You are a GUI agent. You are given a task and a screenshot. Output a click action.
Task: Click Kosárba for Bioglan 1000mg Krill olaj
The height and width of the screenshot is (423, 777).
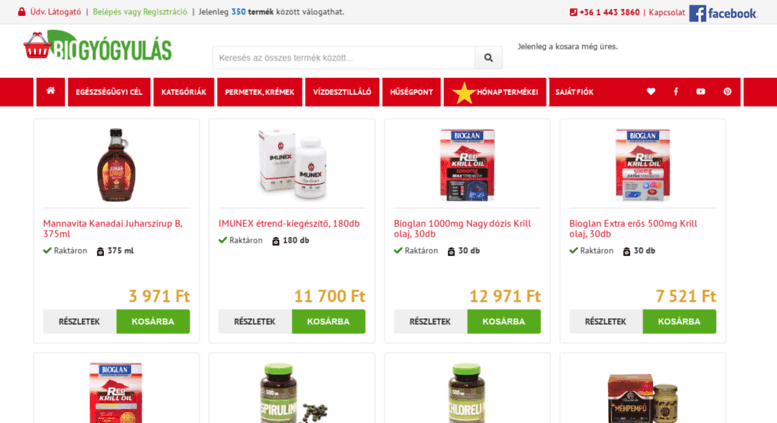pyautogui.click(x=504, y=321)
